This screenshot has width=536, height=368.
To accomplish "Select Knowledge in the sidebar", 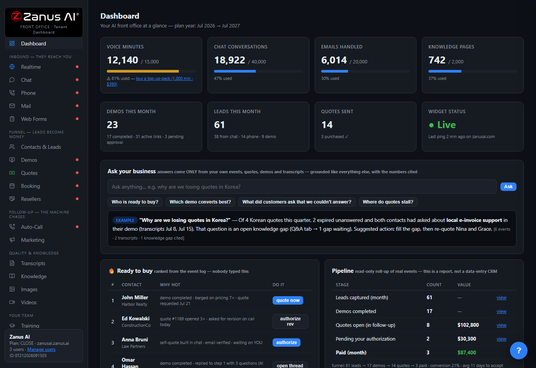I will (x=44, y=276).
